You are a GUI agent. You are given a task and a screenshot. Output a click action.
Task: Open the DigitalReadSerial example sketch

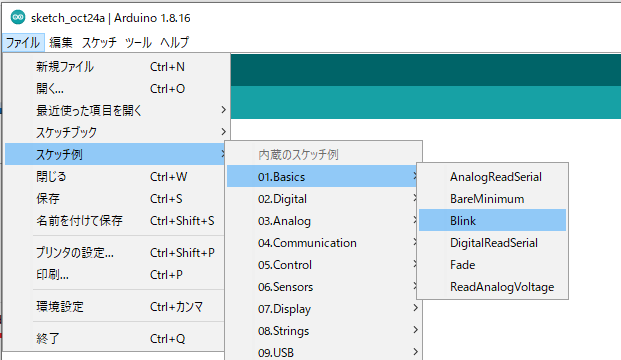(492, 243)
